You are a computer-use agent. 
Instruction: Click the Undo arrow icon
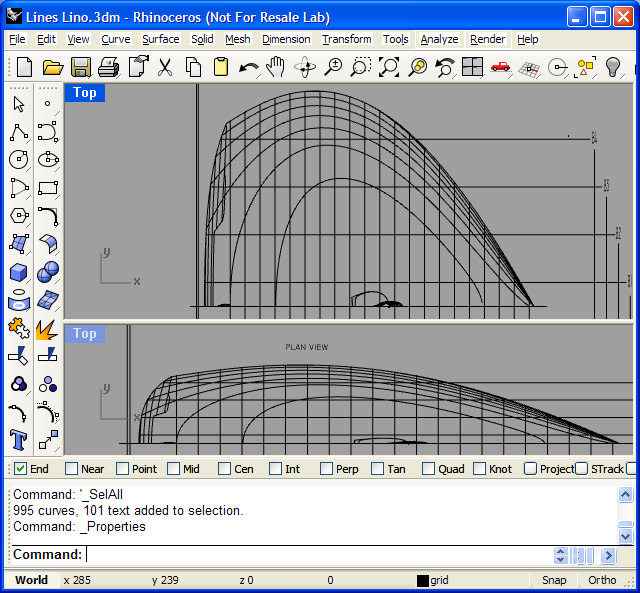coord(249,67)
